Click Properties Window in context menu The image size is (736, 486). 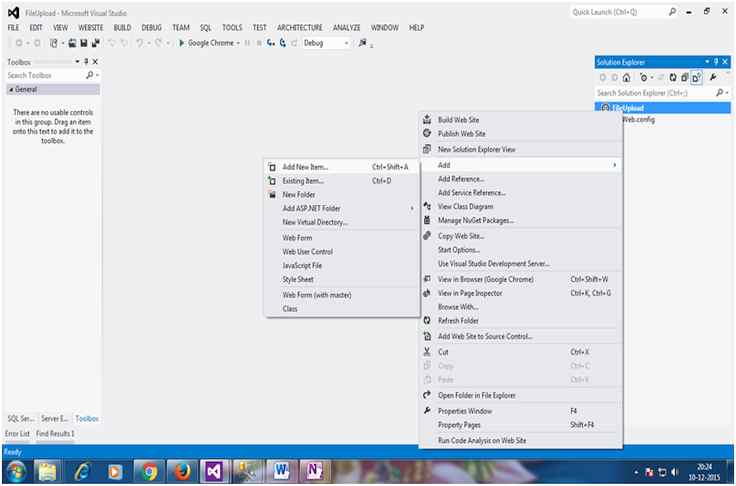tap(521, 411)
